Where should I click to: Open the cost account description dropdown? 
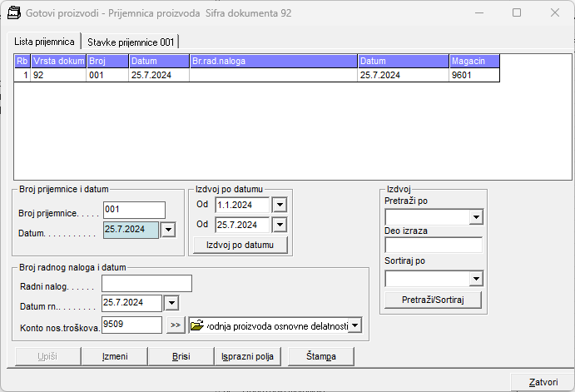point(355,325)
